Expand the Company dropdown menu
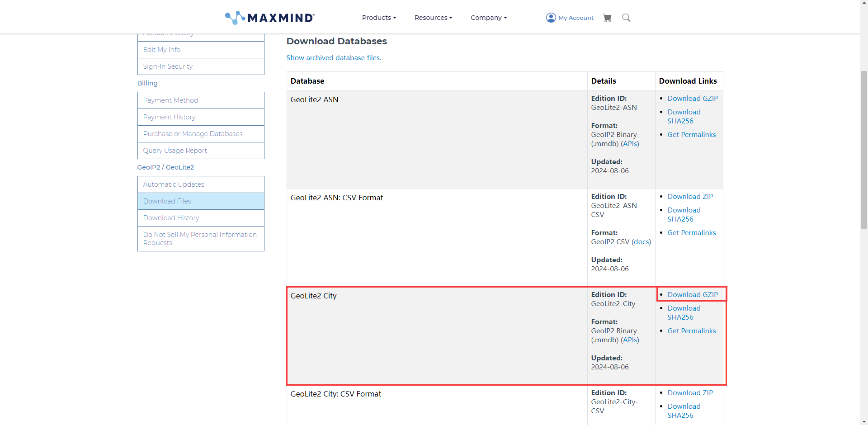 [489, 18]
